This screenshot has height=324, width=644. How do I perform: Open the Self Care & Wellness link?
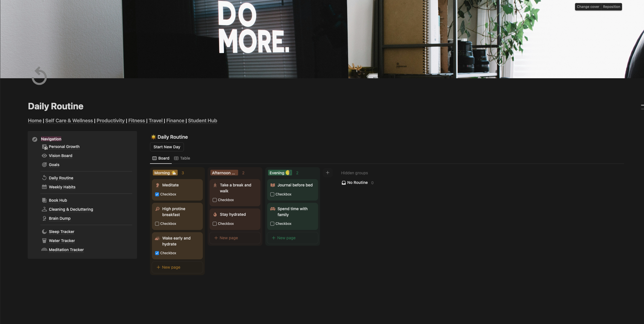(x=69, y=121)
